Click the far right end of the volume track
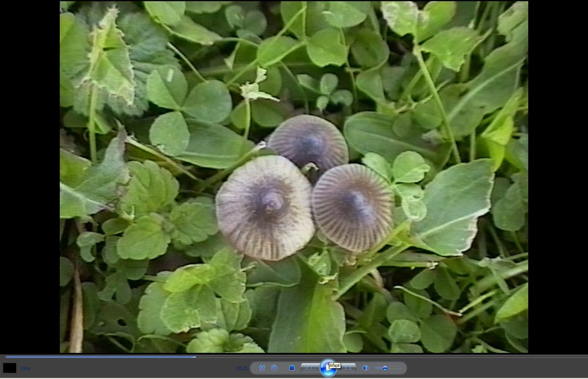 pos(400,368)
